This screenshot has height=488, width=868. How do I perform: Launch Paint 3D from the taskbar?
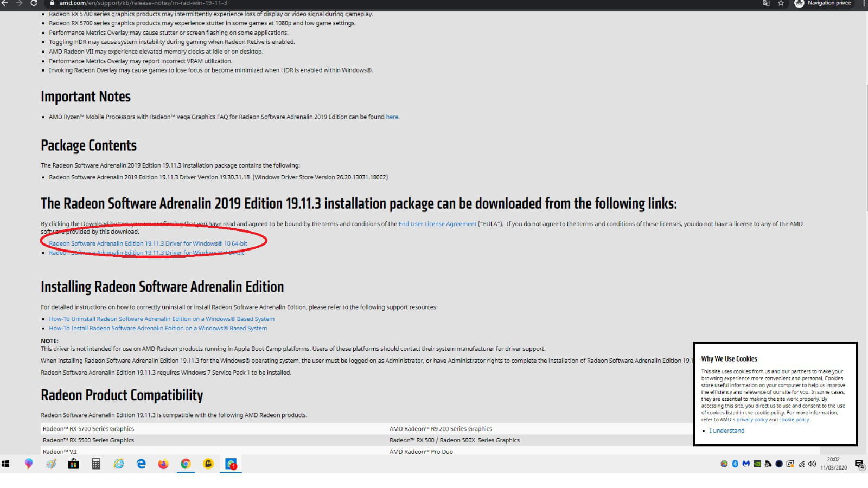point(29,464)
